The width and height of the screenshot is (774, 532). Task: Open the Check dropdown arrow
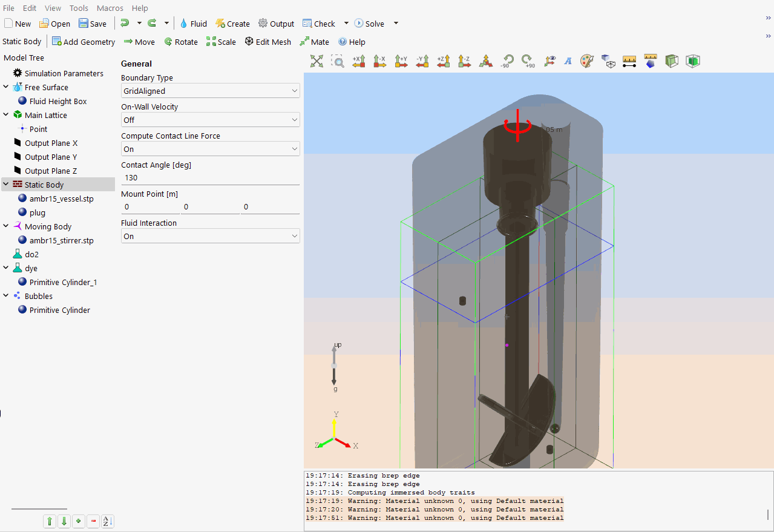coord(346,23)
